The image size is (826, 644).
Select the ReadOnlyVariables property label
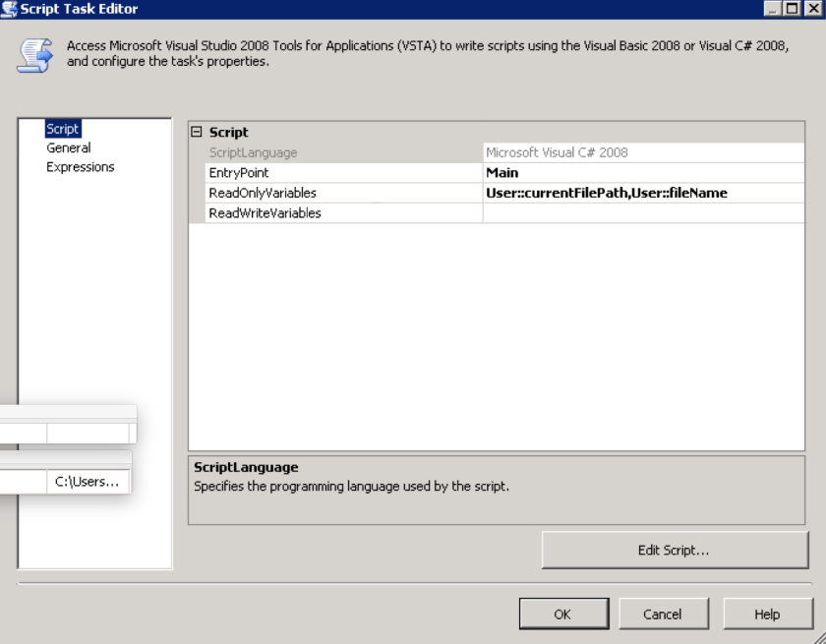pos(263,193)
